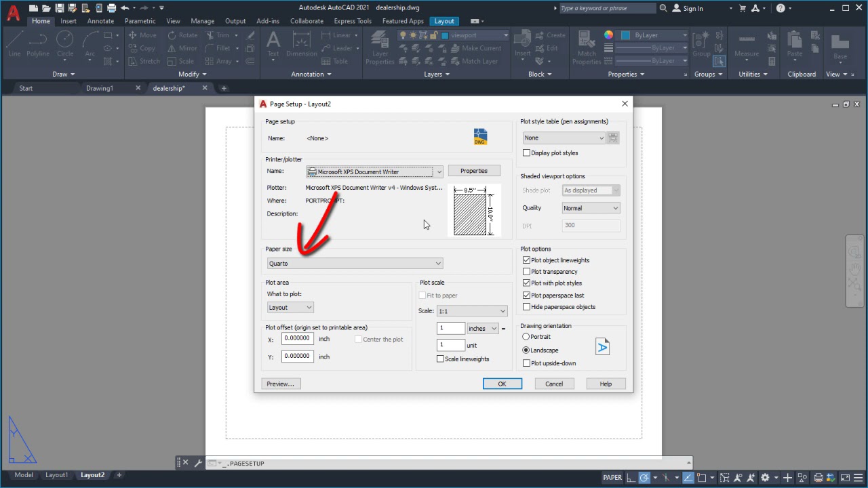Viewport: 868px width, 488px height.
Task: Click the Properties button for the printer
Action: pyautogui.click(x=474, y=171)
